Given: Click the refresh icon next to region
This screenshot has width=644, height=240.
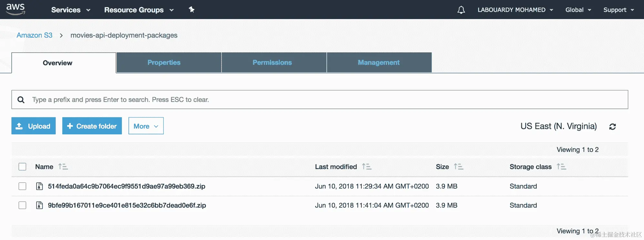Looking at the screenshot, I should pos(612,127).
